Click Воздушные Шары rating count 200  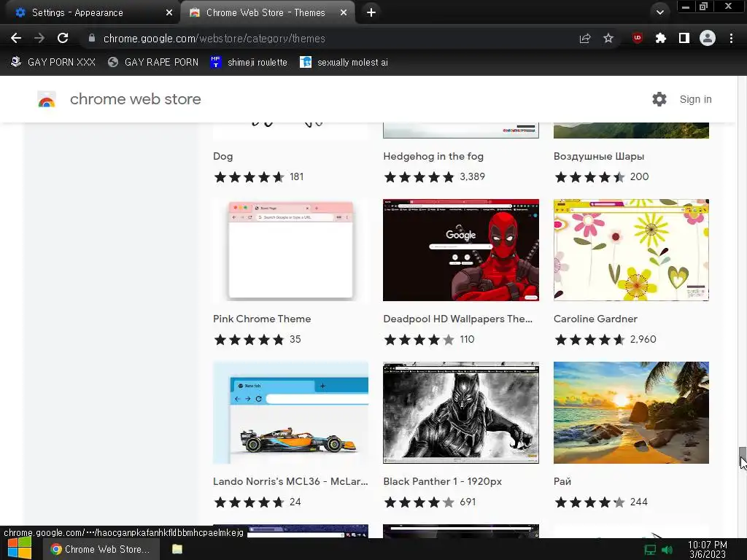coord(639,176)
